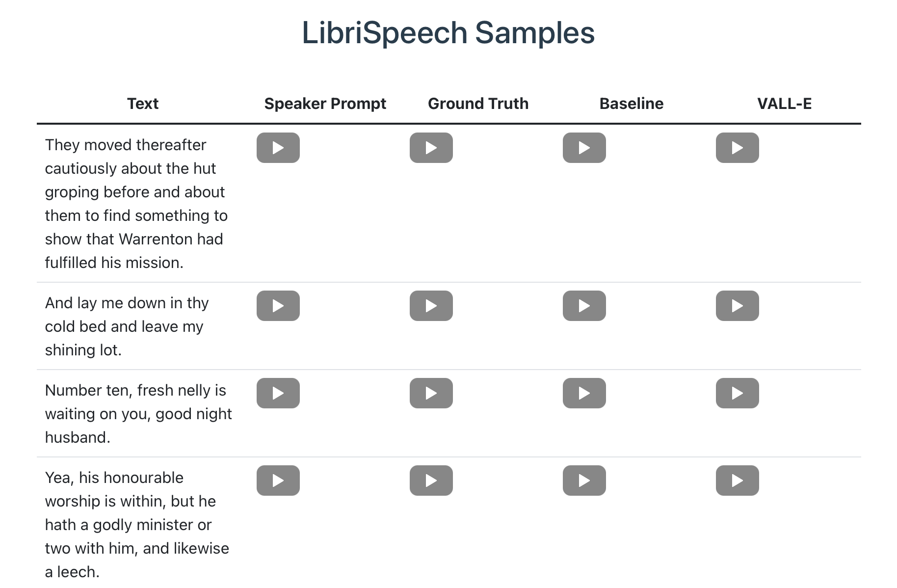Screen dimensions: 897x588
Task: Play Speaker Prompt for "Yea, his honourable" row
Action: (x=278, y=481)
